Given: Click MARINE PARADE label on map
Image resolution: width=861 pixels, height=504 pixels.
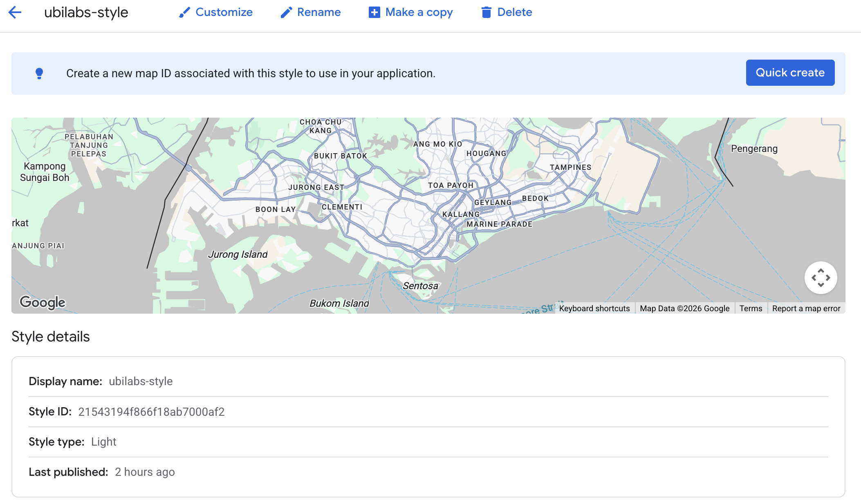Looking at the screenshot, I should click(x=499, y=224).
